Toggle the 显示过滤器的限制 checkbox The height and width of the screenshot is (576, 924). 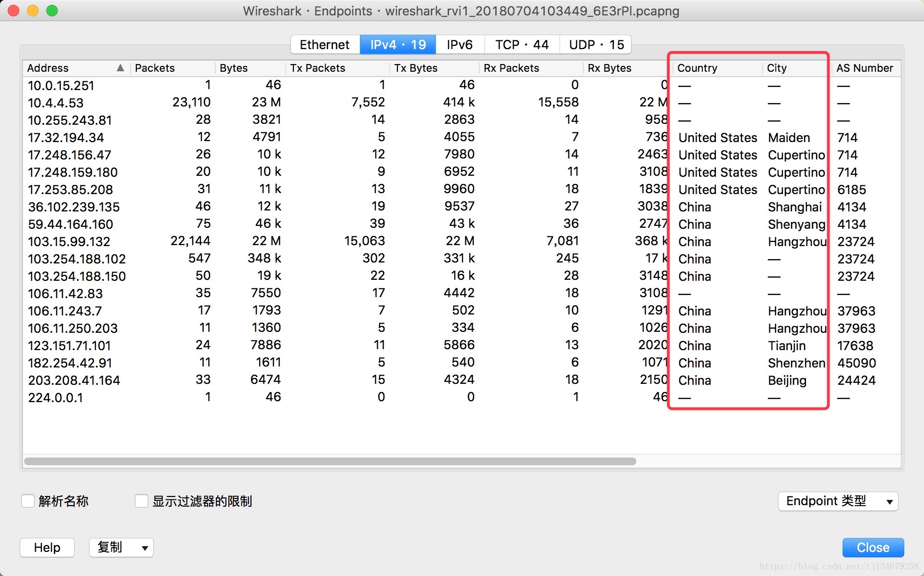(142, 501)
